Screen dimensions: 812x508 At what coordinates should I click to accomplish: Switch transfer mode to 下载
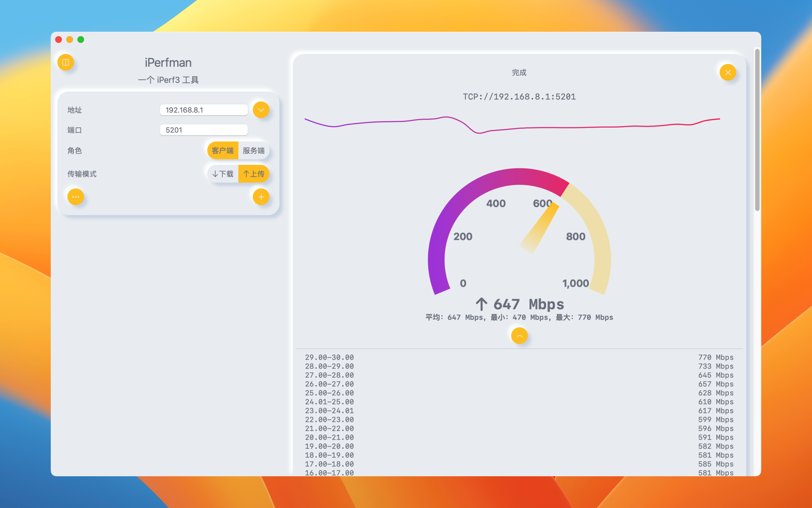coord(222,174)
